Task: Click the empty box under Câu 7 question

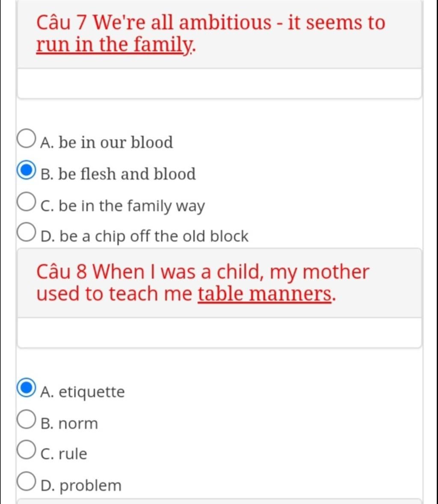Action: [x=219, y=84]
